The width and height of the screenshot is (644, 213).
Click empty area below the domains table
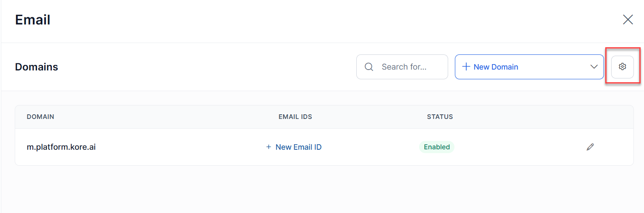[x=320, y=190]
